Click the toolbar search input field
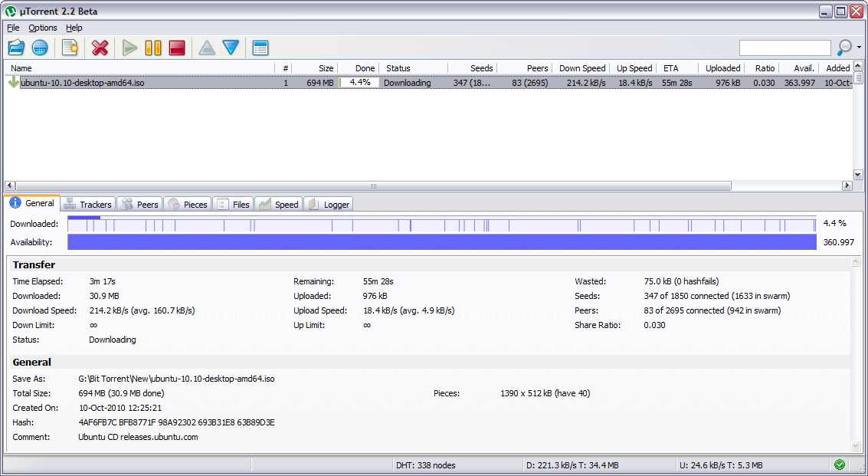This screenshot has height=476, width=868. [x=785, y=48]
